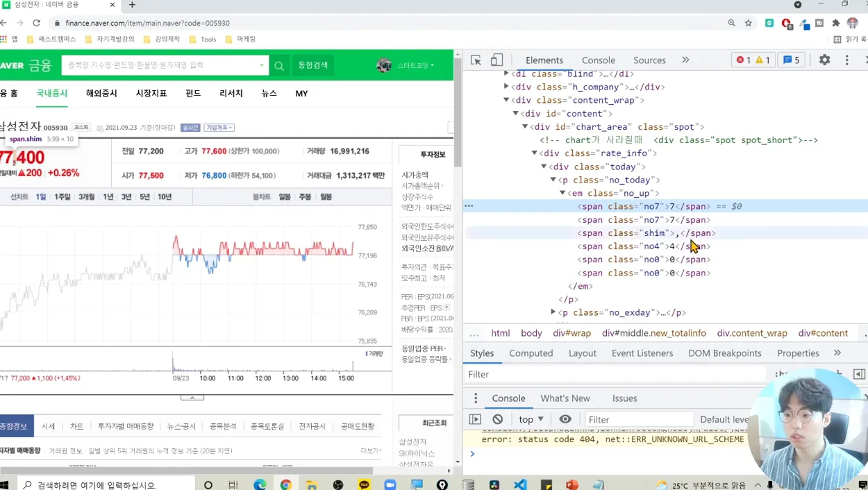This screenshot has width=868, height=490.
Task: Collapse the em class="no_up" node
Action: pos(562,193)
